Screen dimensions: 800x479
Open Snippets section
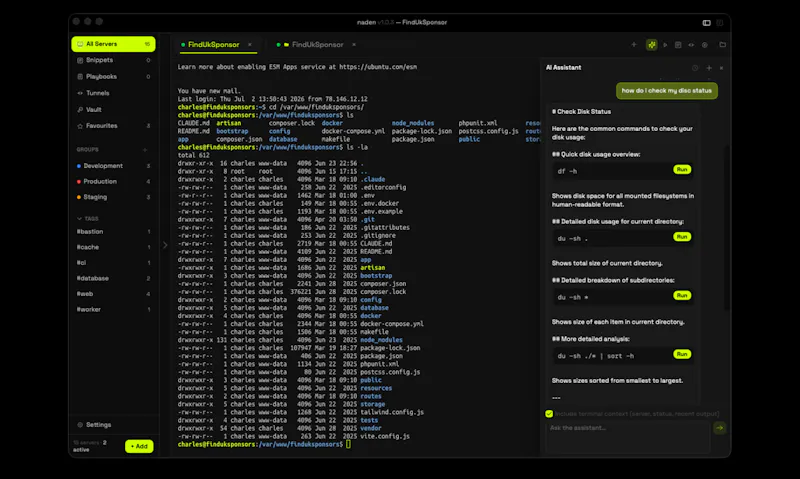[113, 60]
